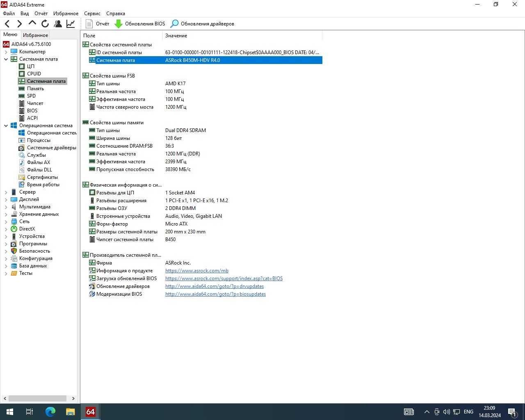Open the aida64 biosupdates link

coord(215,294)
